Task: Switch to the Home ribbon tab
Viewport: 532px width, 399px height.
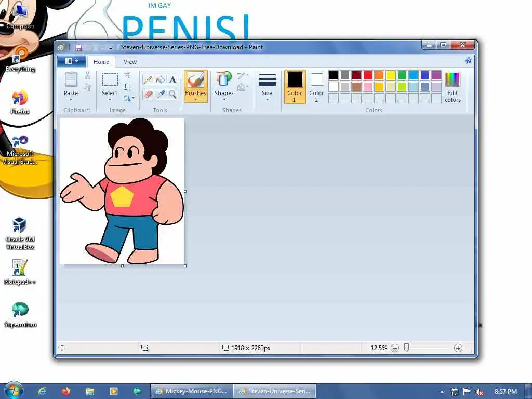Action: click(101, 62)
